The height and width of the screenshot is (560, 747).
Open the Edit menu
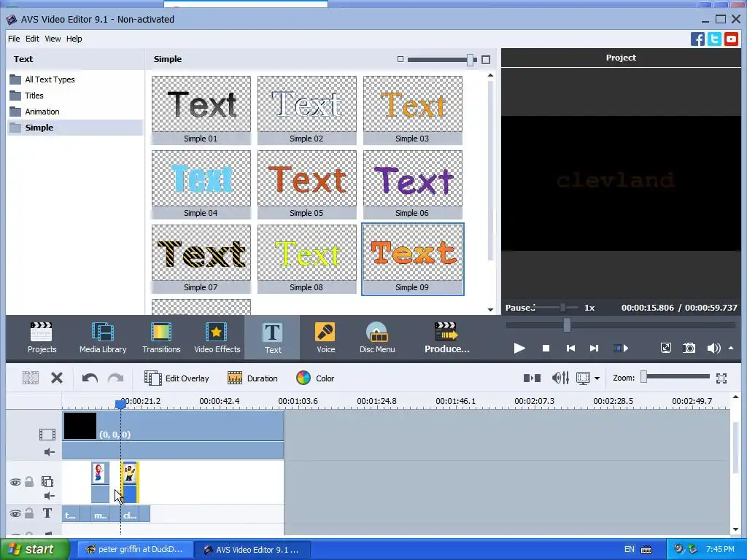32,39
